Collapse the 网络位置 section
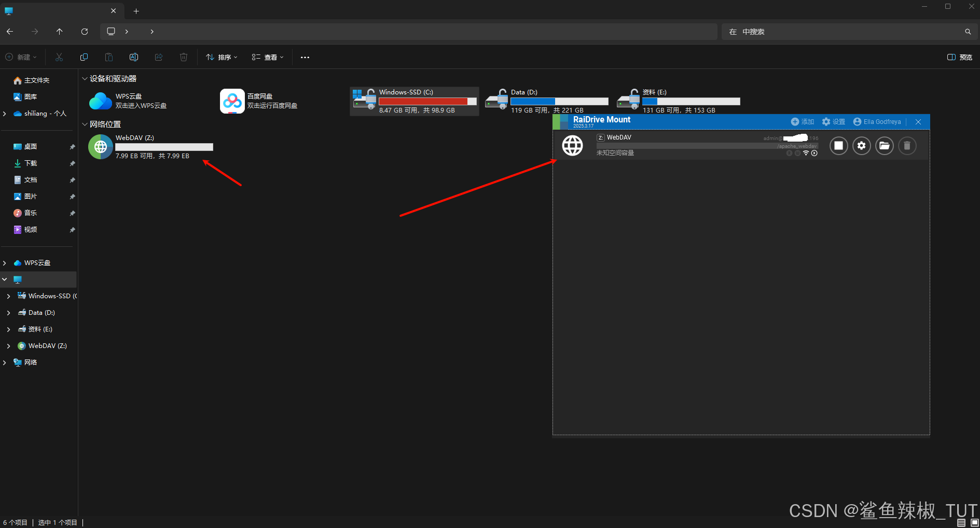This screenshot has height=528, width=980. tap(85, 124)
